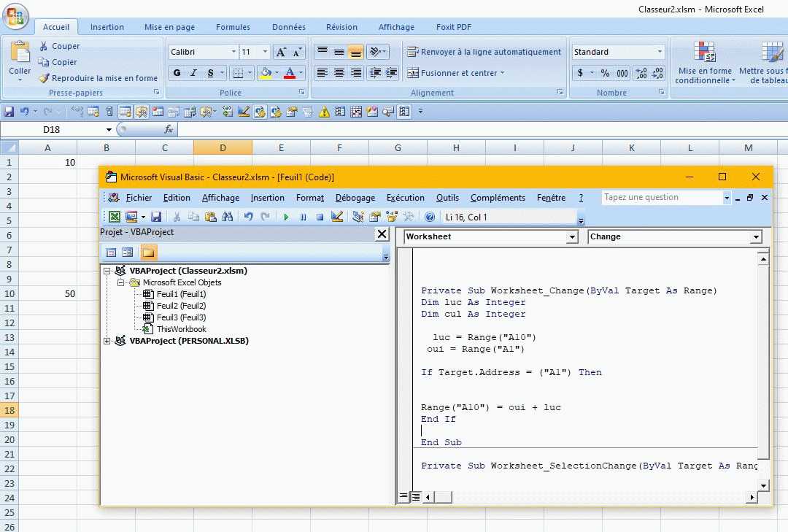
Task: Click the Office button in Excel
Action: [15, 16]
